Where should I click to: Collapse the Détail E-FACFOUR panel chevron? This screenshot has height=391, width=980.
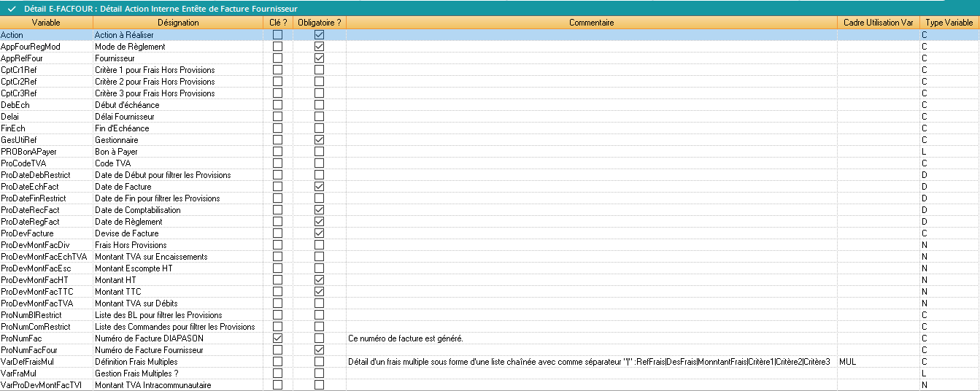click(x=11, y=8)
